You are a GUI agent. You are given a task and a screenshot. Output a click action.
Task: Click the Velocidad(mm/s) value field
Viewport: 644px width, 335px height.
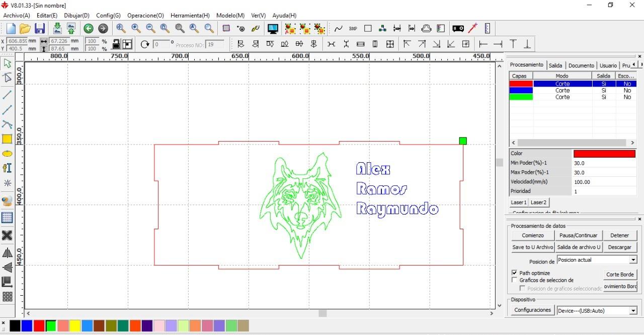(604, 182)
